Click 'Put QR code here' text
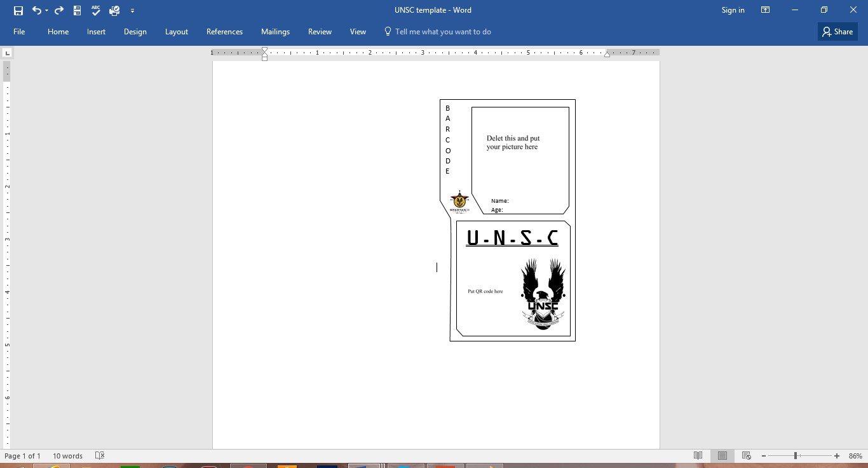 point(485,291)
